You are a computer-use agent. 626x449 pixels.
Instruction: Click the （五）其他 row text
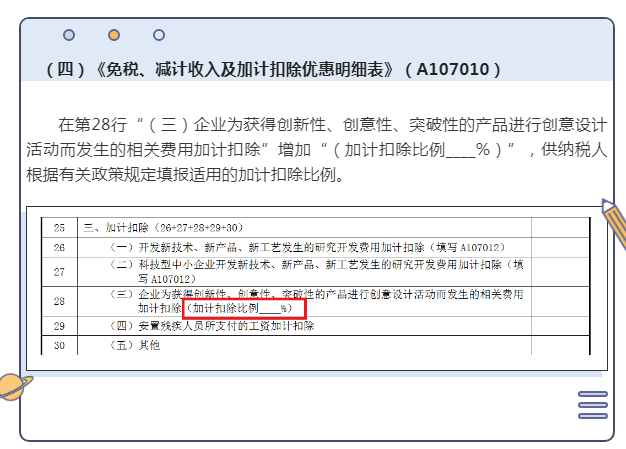pyautogui.click(x=135, y=345)
